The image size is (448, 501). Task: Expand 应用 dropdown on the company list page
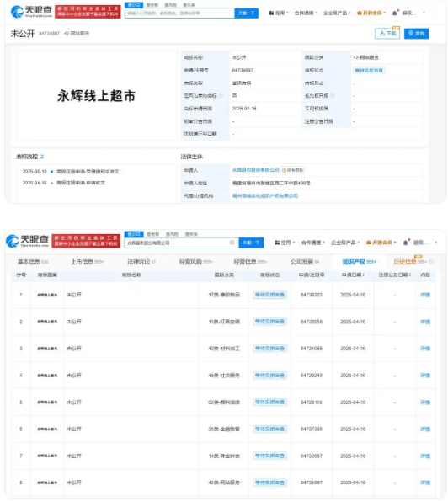pyautogui.click(x=285, y=243)
